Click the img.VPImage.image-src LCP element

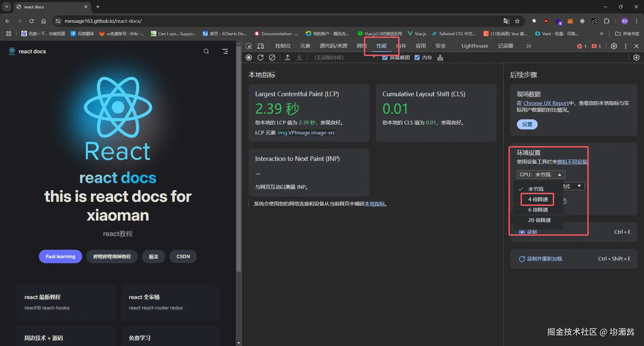pyautogui.click(x=306, y=133)
